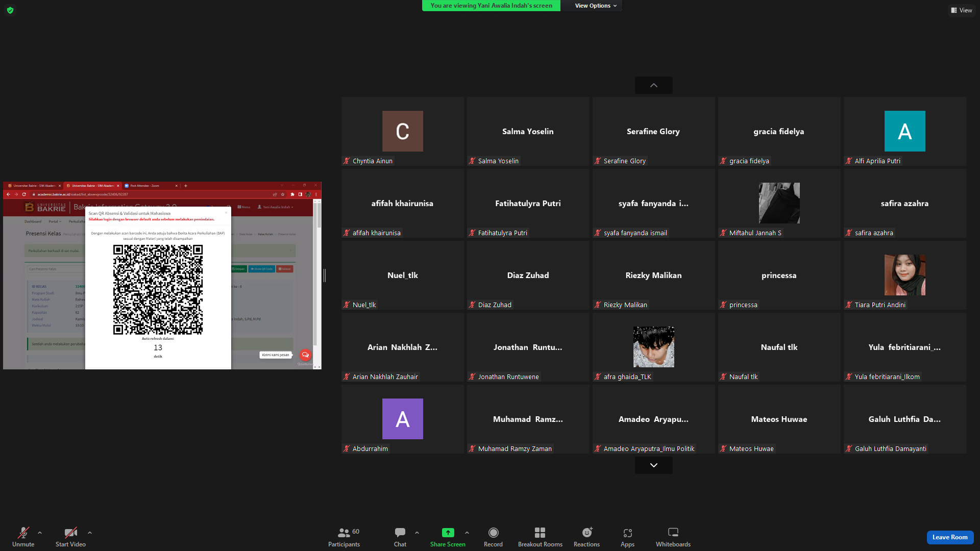
Task: Click the Show QR Code button
Action: [x=262, y=269]
